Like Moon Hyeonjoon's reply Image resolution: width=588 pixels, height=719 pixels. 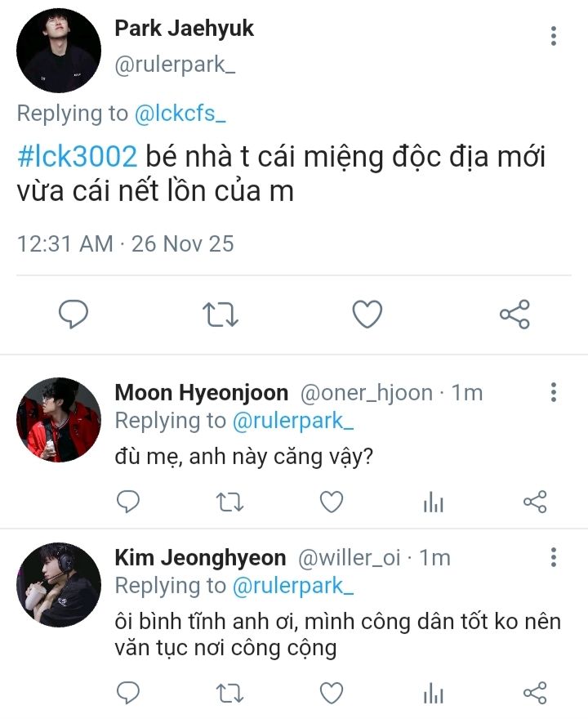click(331, 502)
